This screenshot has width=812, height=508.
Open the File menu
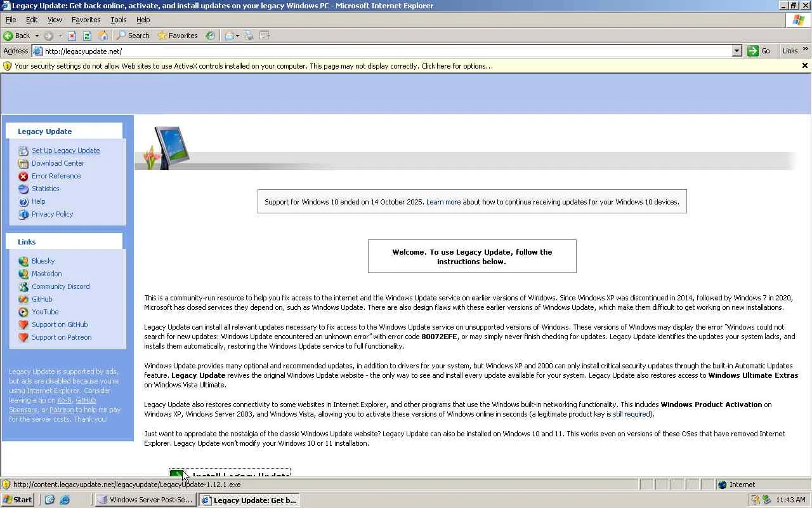(11, 20)
